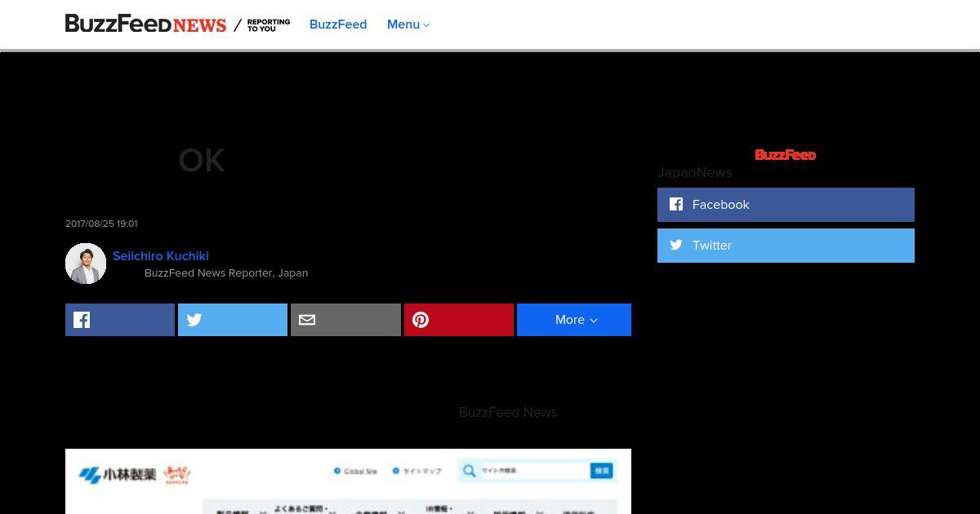
Task: Click the 2017/08/25 19:01 timestamp
Action: tap(101, 224)
